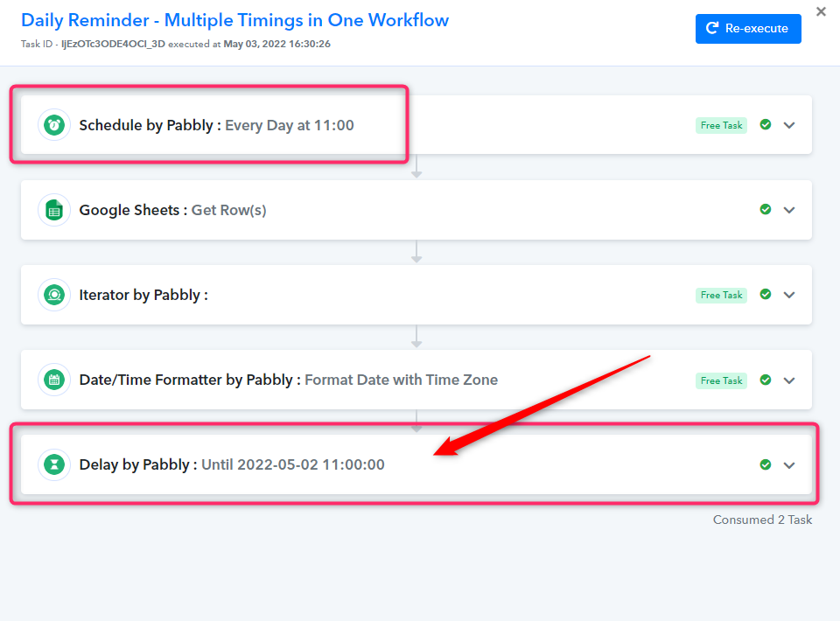Image resolution: width=840 pixels, height=621 pixels.
Task: Click the Delay by Pabbly hourglass icon
Action: 54,464
